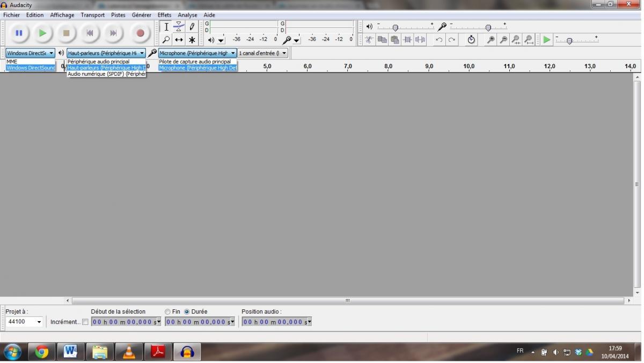644x363 pixels.
Task: Click the 'Position audio' time field
Action: [x=276, y=322]
